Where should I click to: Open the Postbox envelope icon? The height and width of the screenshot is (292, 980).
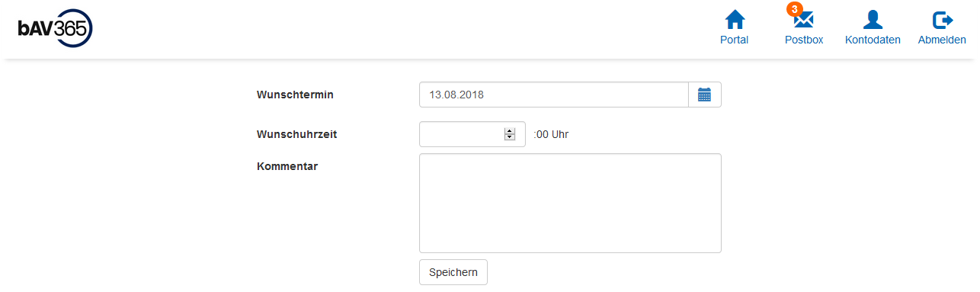click(804, 21)
